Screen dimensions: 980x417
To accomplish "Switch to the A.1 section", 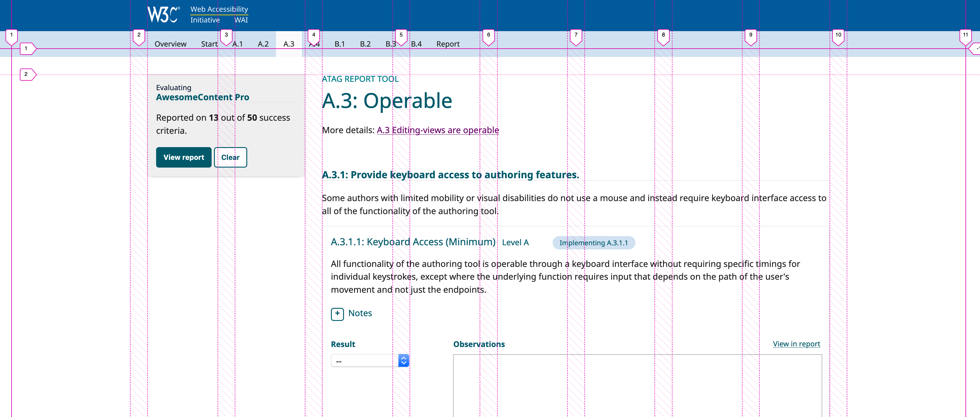I will click(x=237, y=44).
